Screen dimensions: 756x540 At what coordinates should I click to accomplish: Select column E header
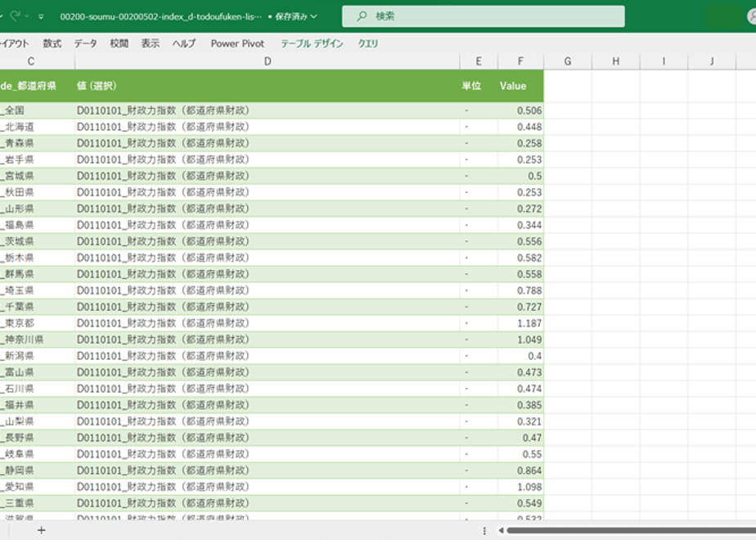[x=479, y=61]
